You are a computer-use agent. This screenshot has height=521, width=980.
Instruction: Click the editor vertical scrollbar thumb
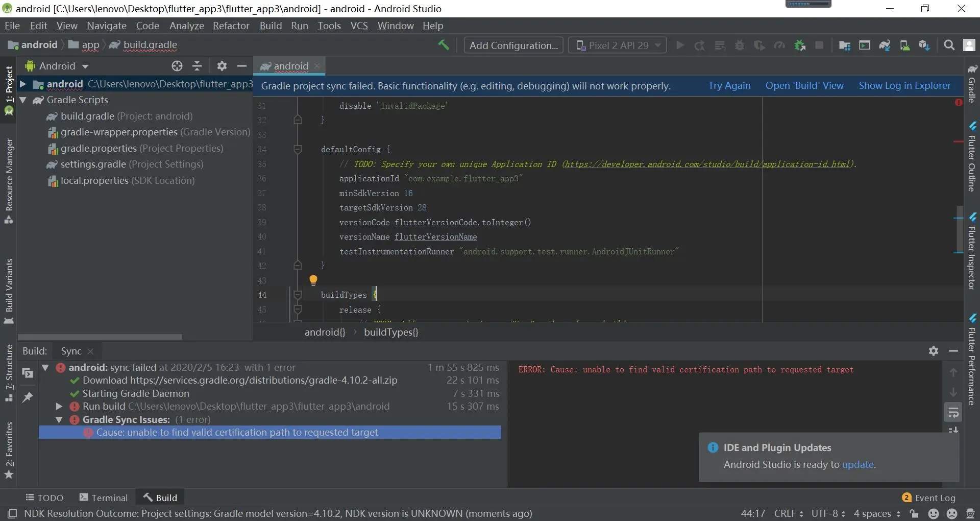[960, 229]
